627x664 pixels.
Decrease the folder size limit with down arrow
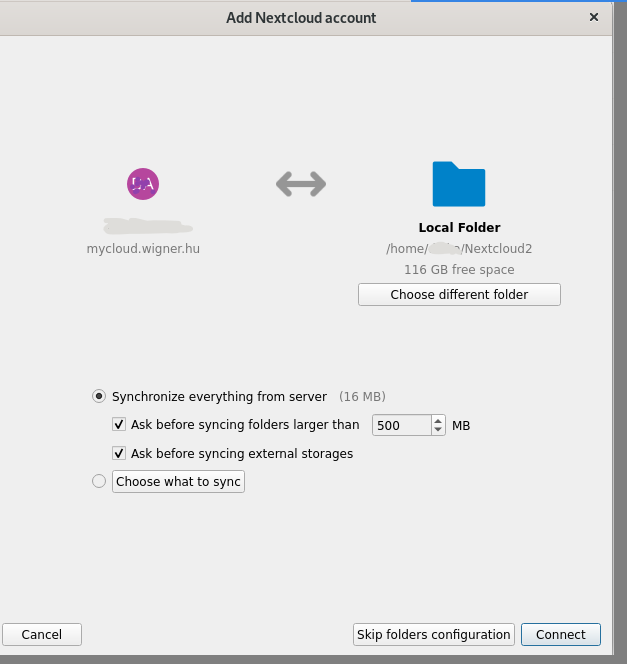438,430
